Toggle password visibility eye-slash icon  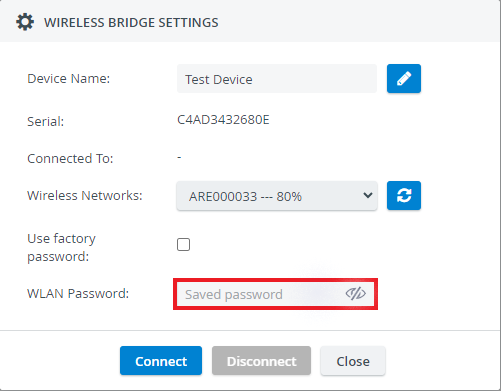[x=355, y=294]
